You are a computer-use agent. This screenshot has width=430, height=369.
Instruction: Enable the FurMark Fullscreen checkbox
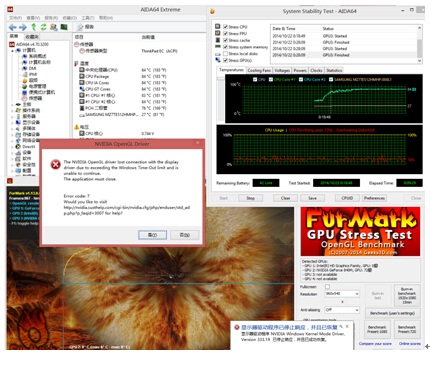pos(327,287)
